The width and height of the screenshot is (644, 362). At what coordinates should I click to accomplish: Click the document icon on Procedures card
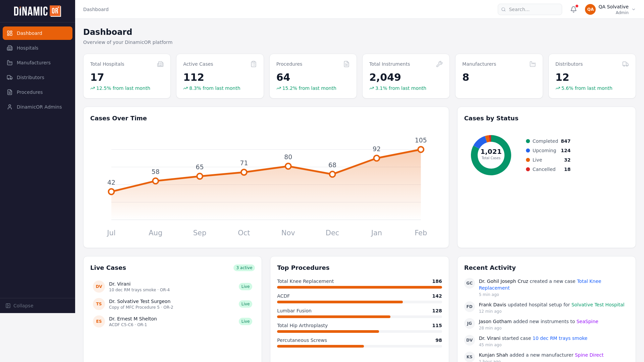click(x=346, y=64)
